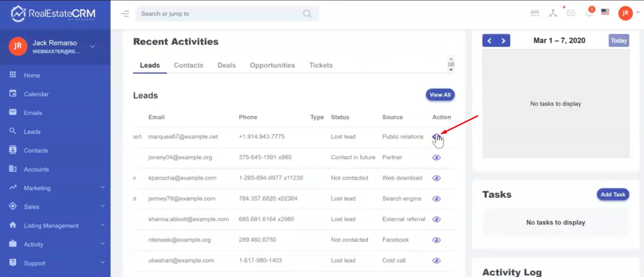Image resolution: width=644 pixels, height=277 pixels.
Task: Click the US flag language icon
Action: (605, 12)
